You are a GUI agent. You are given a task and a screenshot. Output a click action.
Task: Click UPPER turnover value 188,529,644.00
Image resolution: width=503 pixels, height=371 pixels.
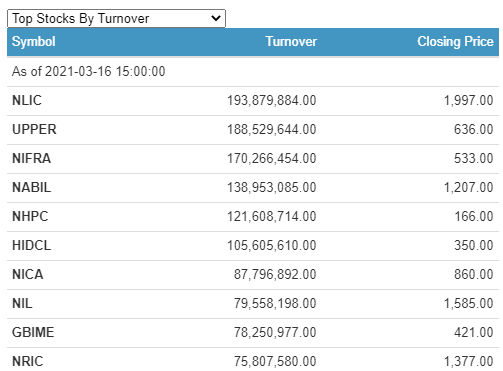272,129
